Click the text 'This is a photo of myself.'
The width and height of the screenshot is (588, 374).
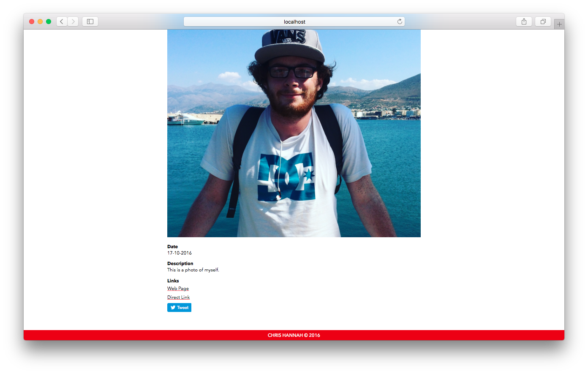point(193,270)
